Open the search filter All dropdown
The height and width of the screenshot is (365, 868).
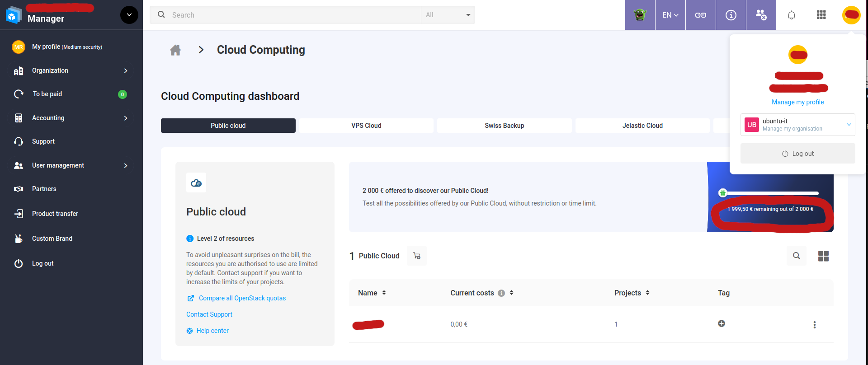coord(448,15)
